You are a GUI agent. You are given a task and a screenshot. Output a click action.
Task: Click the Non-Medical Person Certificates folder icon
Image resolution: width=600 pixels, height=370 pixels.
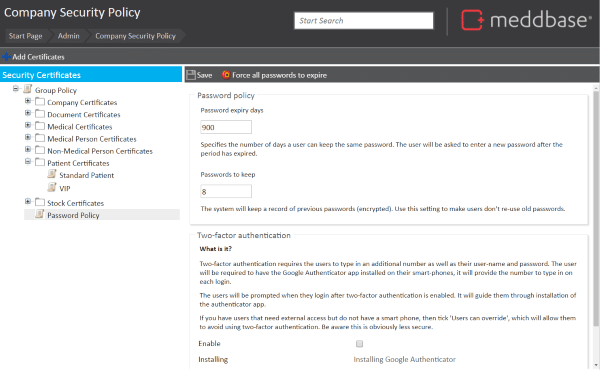click(x=40, y=150)
